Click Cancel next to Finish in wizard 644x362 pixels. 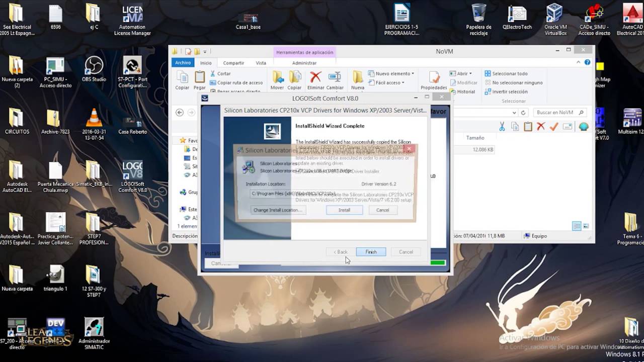coord(406,252)
